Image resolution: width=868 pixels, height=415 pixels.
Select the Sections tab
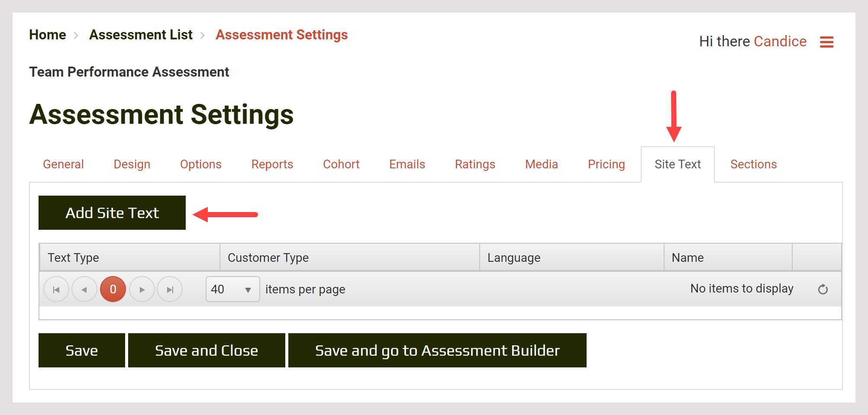(753, 164)
